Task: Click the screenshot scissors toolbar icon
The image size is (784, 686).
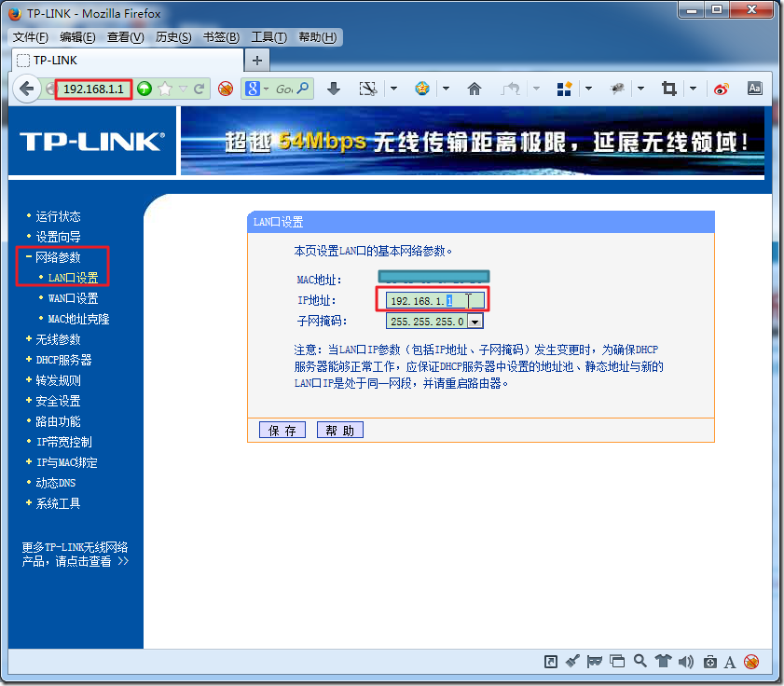Action: click(368, 89)
